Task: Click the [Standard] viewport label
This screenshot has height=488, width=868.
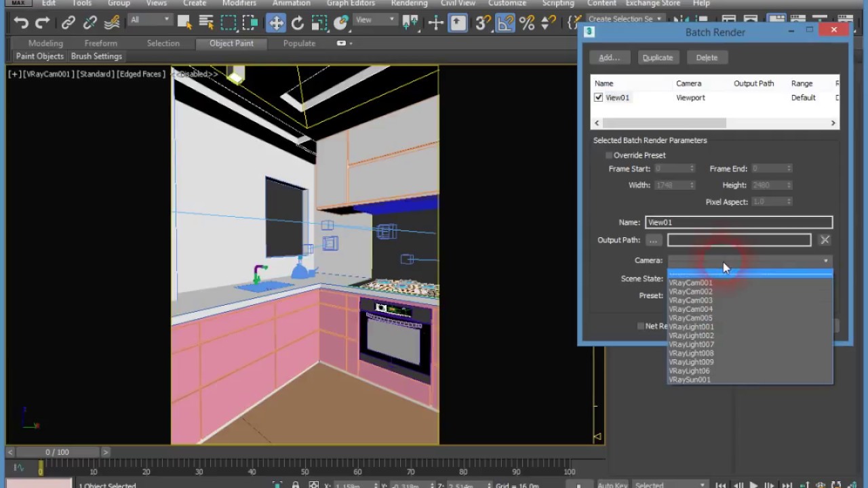Action: point(95,74)
